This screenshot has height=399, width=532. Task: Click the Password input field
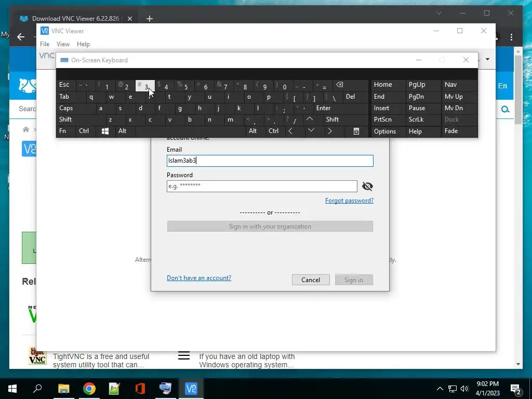262,186
